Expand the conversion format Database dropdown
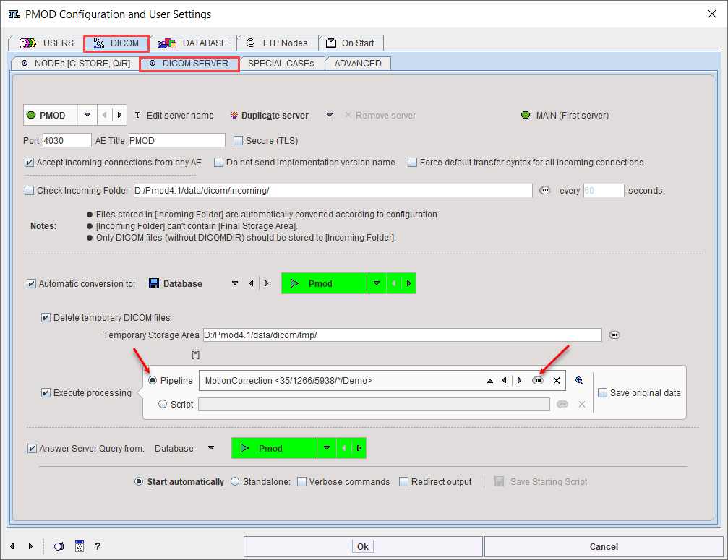Image resolution: width=728 pixels, height=560 pixels. 235,283
